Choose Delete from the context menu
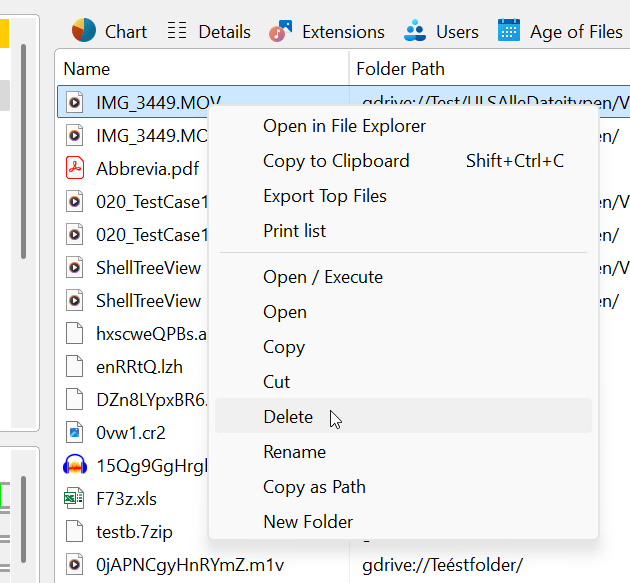630x583 pixels. click(288, 417)
